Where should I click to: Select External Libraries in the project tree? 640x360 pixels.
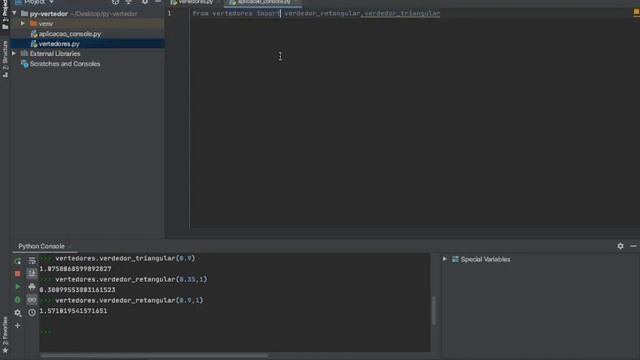tap(55, 53)
